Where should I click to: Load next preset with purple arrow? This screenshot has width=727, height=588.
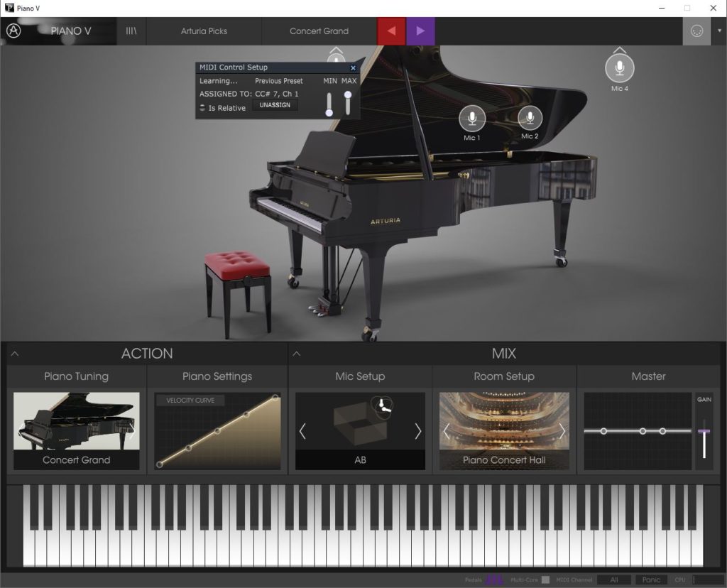point(420,31)
